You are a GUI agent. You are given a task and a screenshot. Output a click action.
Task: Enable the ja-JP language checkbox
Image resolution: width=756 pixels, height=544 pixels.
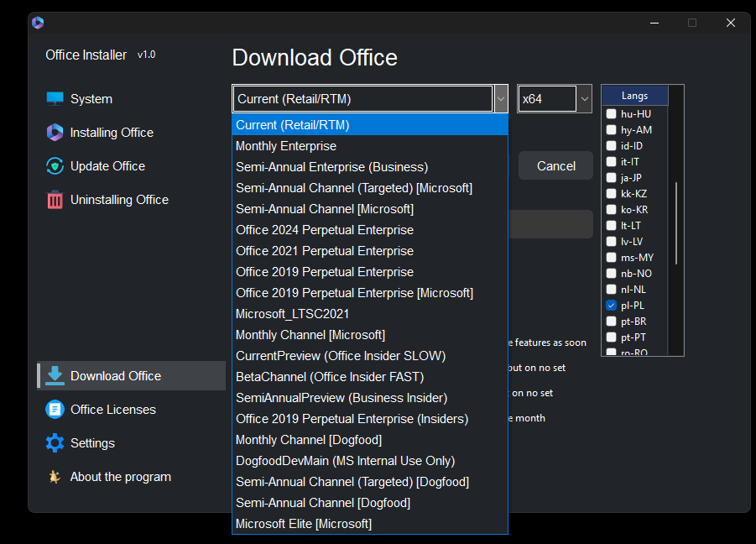point(612,177)
